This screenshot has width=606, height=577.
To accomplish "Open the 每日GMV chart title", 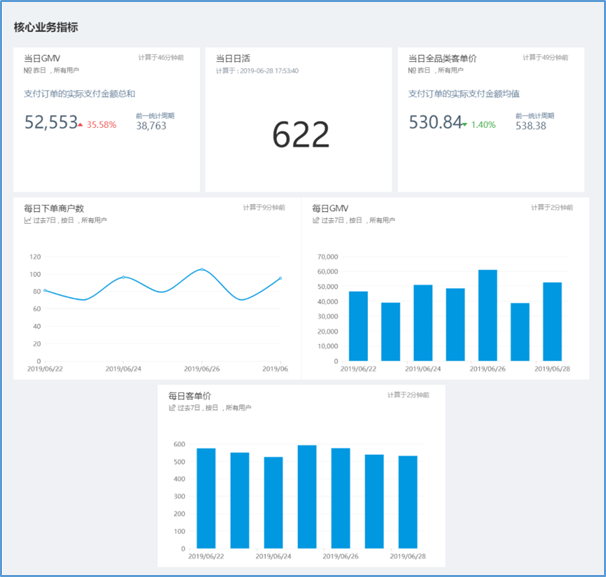I will tap(330, 209).
